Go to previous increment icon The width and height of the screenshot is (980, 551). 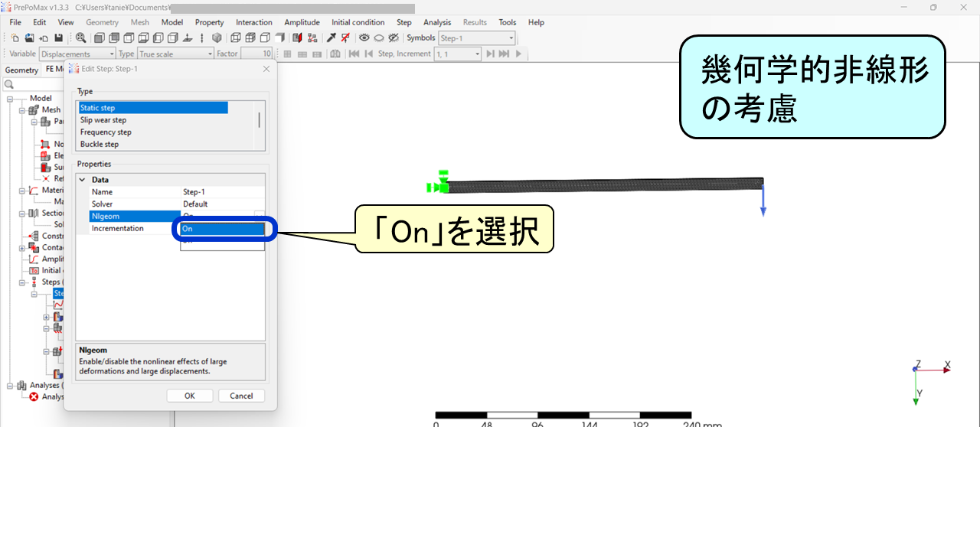pyautogui.click(x=368, y=54)
